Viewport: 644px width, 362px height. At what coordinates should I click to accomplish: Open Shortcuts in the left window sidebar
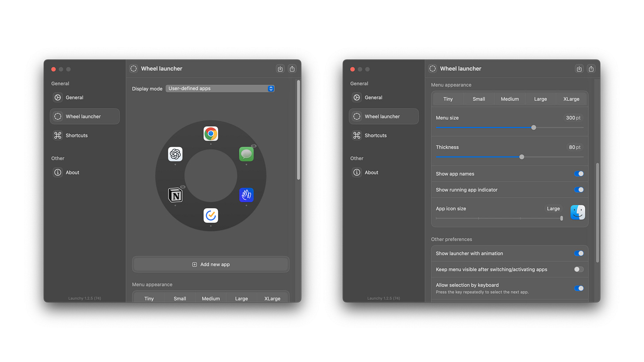pos(84,135)
